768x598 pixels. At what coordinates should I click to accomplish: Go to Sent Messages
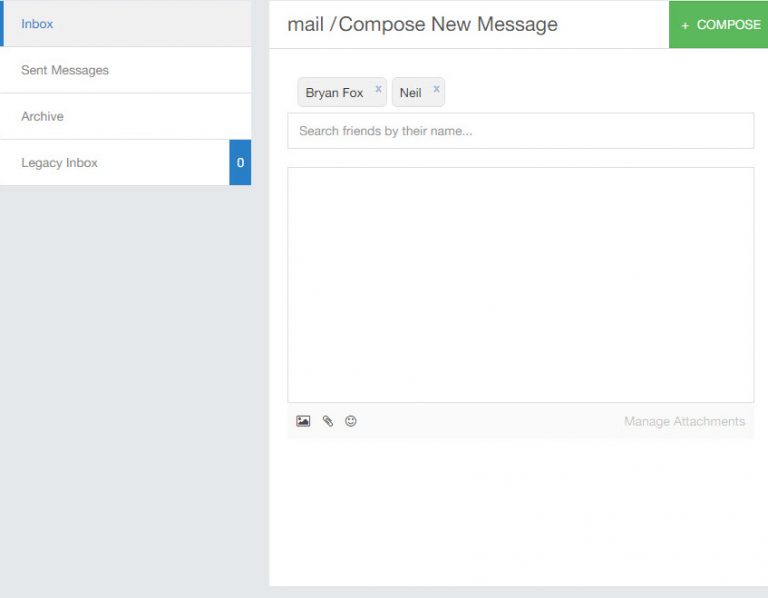[125, 70]
